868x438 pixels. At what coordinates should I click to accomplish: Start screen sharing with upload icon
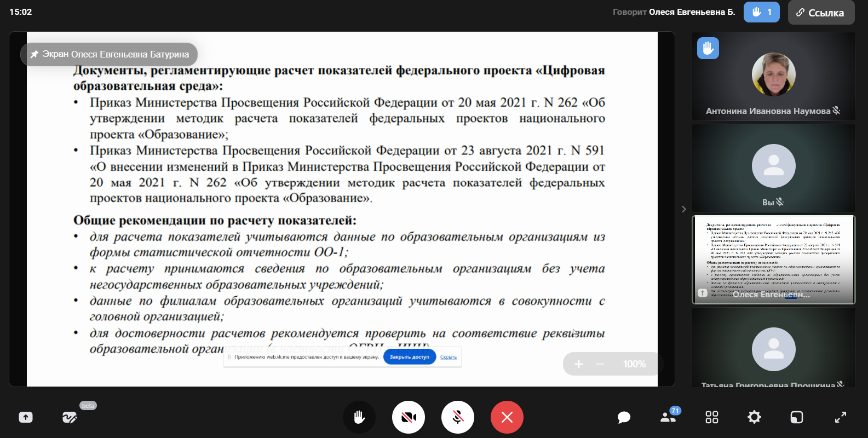click(x=26, y=417)
